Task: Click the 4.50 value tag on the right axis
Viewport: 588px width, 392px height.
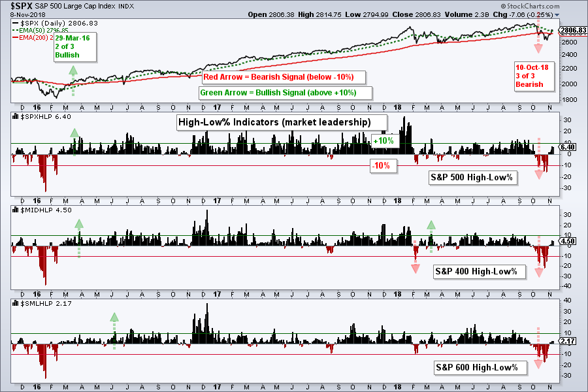Action: click(x=568, y=242)
